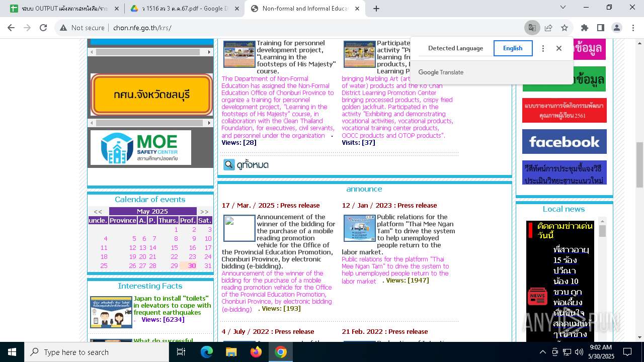Open the Chonburi province yellow banner
This screenshot has width=644, height=362.
pos(151,95)
